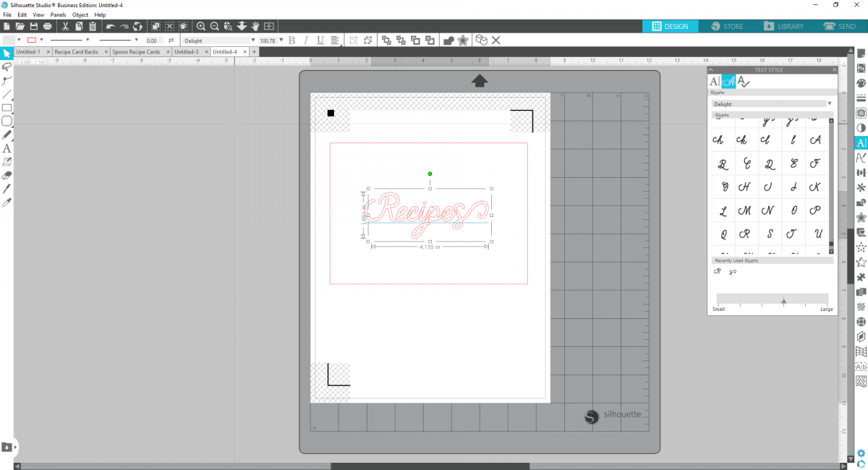868x470 pixels.
Task: Collapse the Text Style panel
Action: coord(711,70)
